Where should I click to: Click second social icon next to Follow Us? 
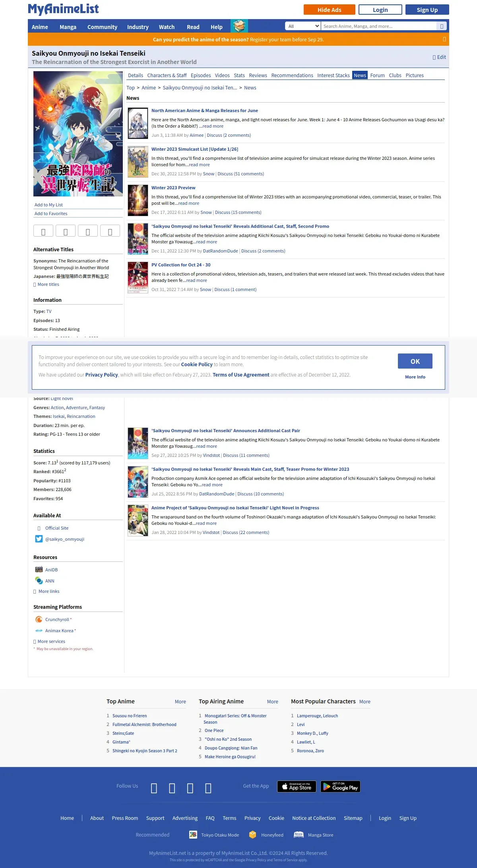coord(172,788)
